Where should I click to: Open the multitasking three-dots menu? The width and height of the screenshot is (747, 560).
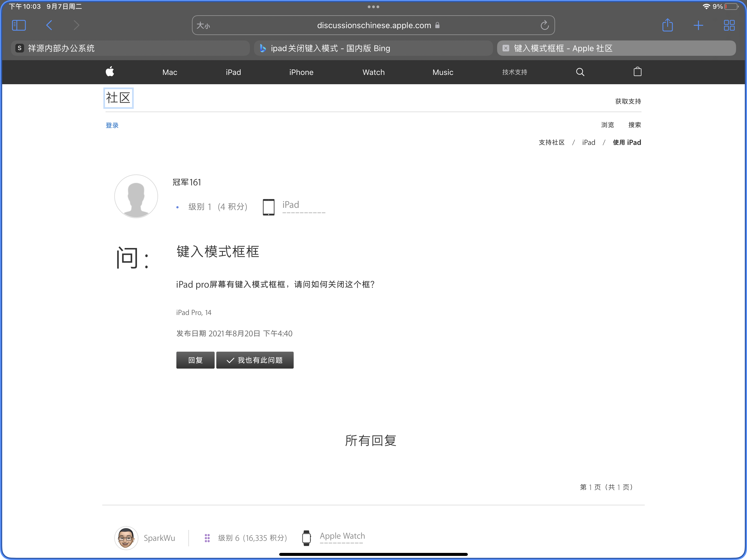[x=373, y=7]
